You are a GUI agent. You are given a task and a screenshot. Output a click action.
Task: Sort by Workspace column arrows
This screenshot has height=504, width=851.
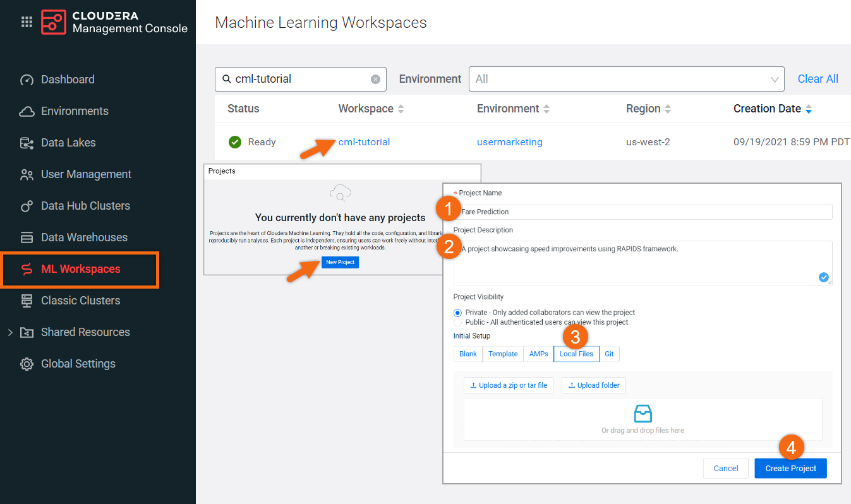click(400, 109)
